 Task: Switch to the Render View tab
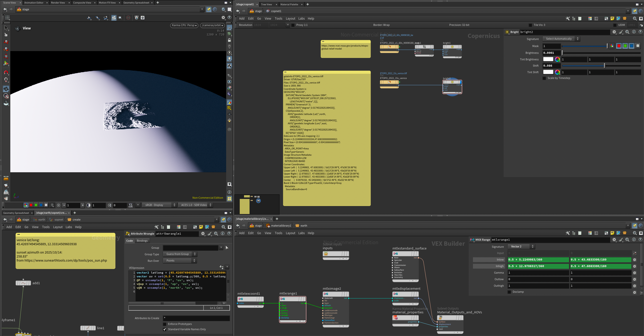coord(58,3)
